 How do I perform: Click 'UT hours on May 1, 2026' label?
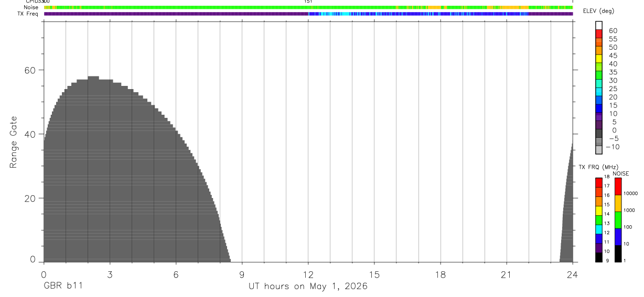click(x=308, y=287)
